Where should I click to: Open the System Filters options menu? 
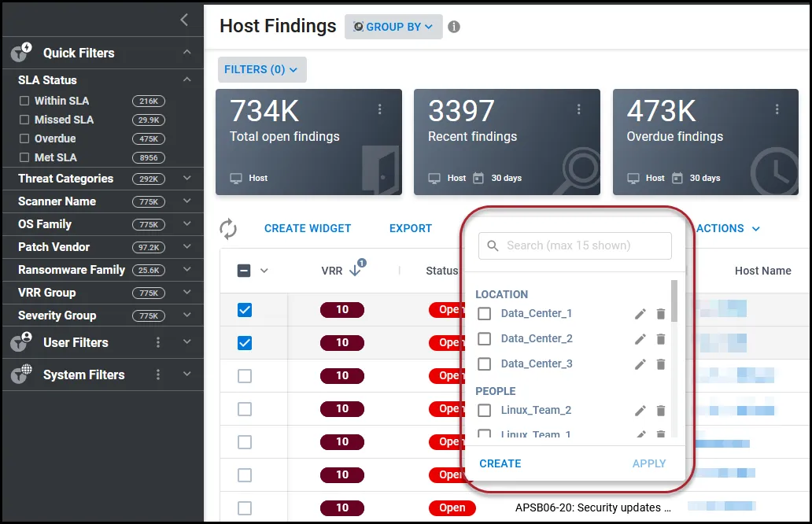pyautogui.click(x=158, y=375)
